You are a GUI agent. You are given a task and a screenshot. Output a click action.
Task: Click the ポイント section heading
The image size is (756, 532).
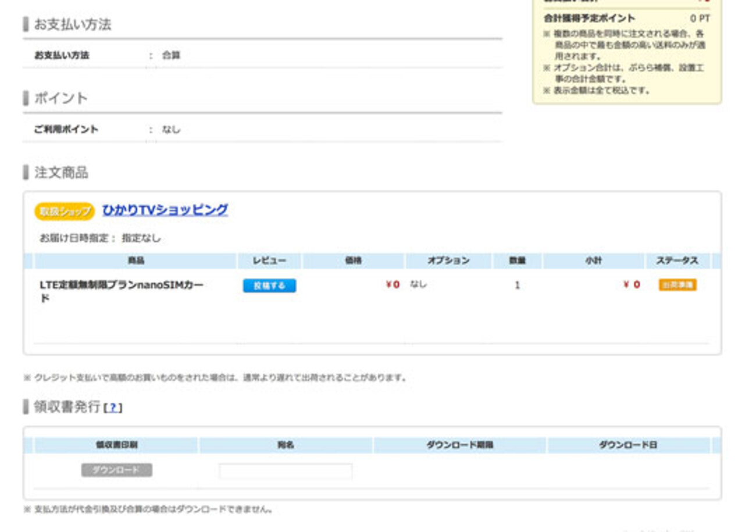tap(61, 98)
